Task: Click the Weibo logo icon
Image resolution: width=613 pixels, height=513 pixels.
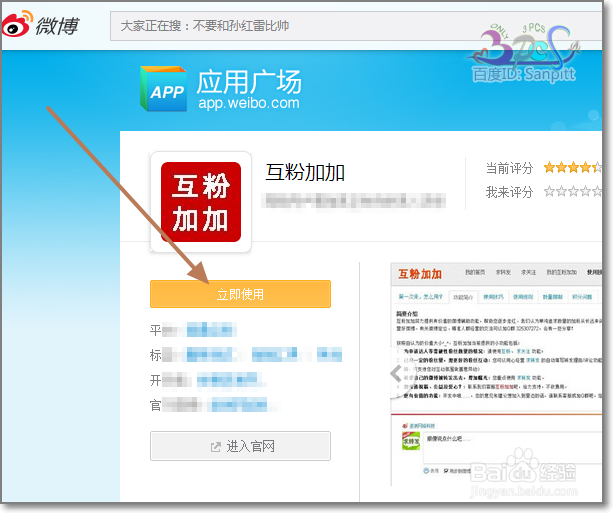Action: click(17, 24)
